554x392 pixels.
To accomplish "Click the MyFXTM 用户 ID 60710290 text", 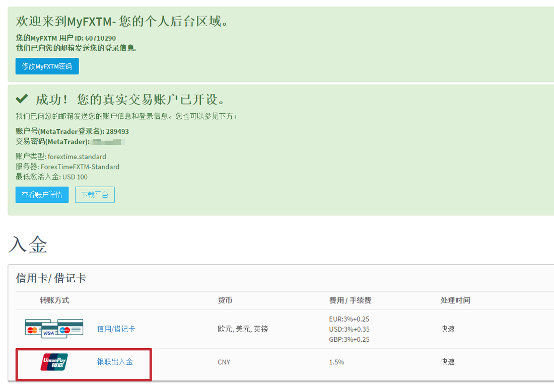I will click(x=65, y=38).
